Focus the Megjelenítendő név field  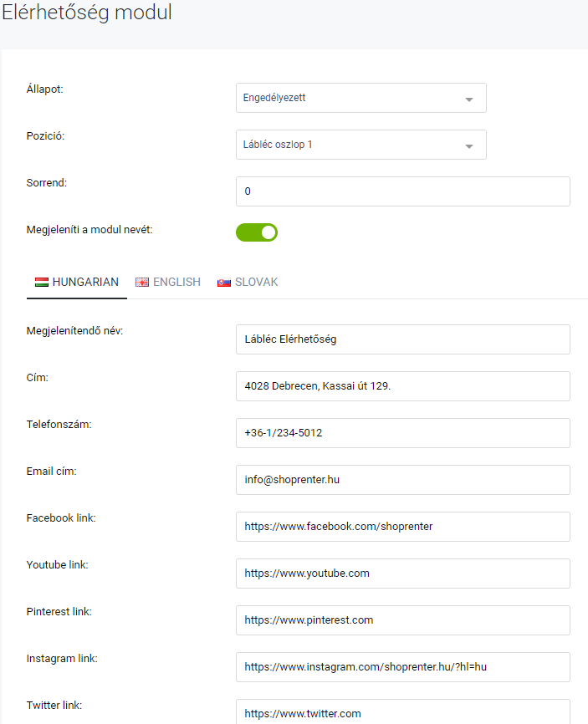402,339
